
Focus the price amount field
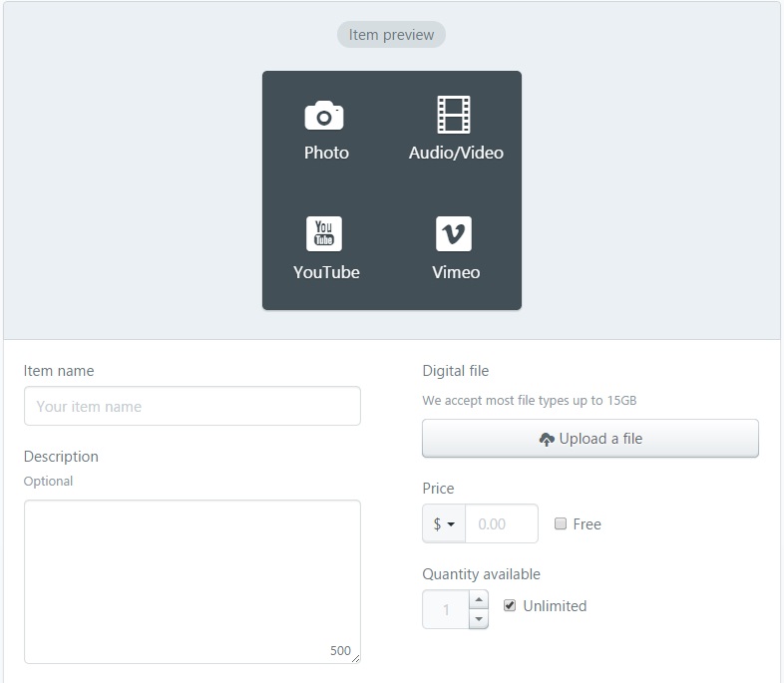click(x=502, y=523)
